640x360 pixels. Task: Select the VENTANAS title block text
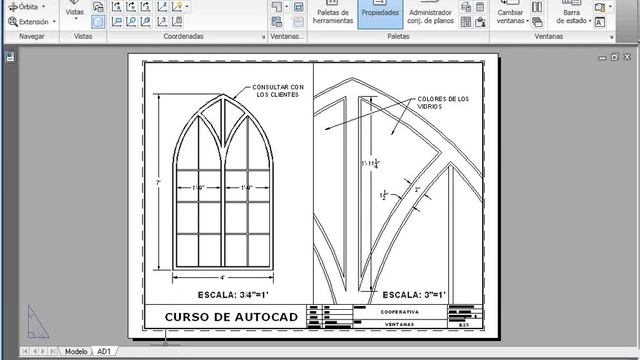tap(400, 324)
